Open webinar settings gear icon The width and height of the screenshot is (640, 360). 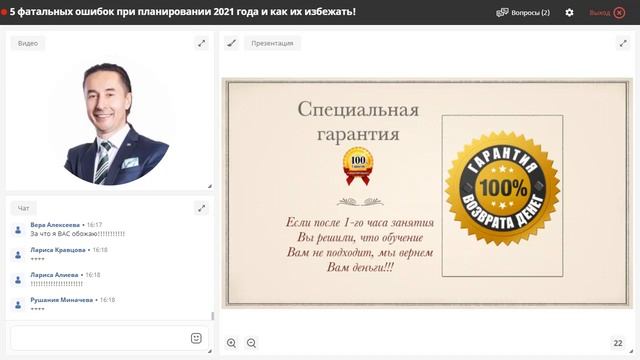click(x=569, y=13)
